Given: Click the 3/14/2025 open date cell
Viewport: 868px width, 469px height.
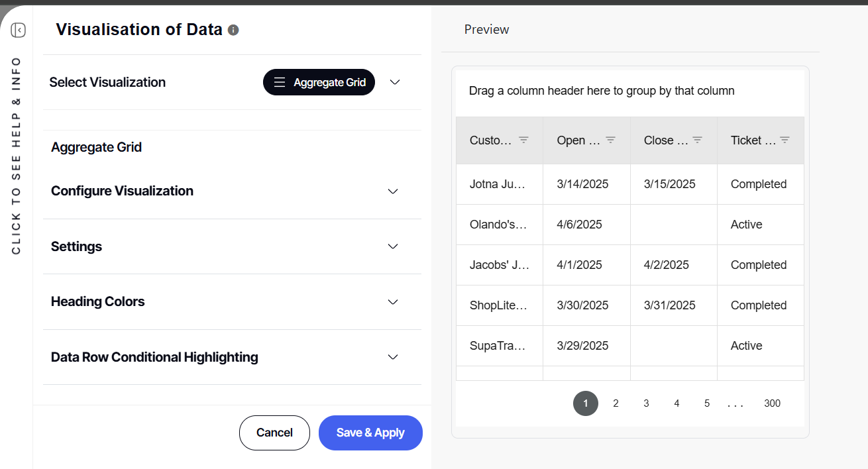Looking at the screenshot, I should (586, 184).
